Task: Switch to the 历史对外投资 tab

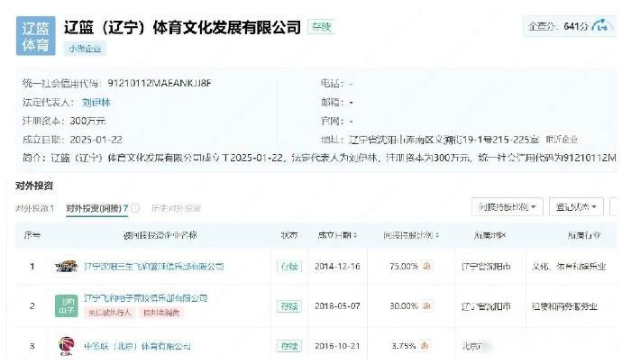Action: tap(176, 208)
